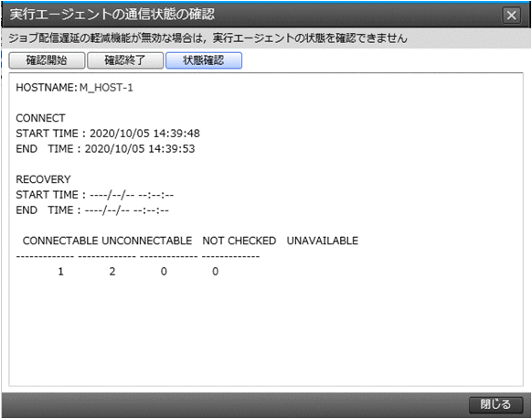
Task: Click the UNCONNECTABLE column header
Action: click(147, 241)
